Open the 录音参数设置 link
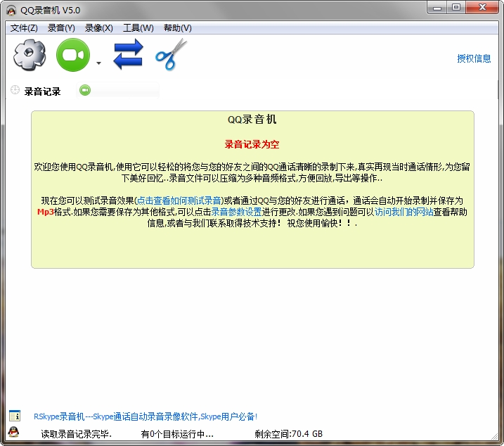 pos(237,212)
